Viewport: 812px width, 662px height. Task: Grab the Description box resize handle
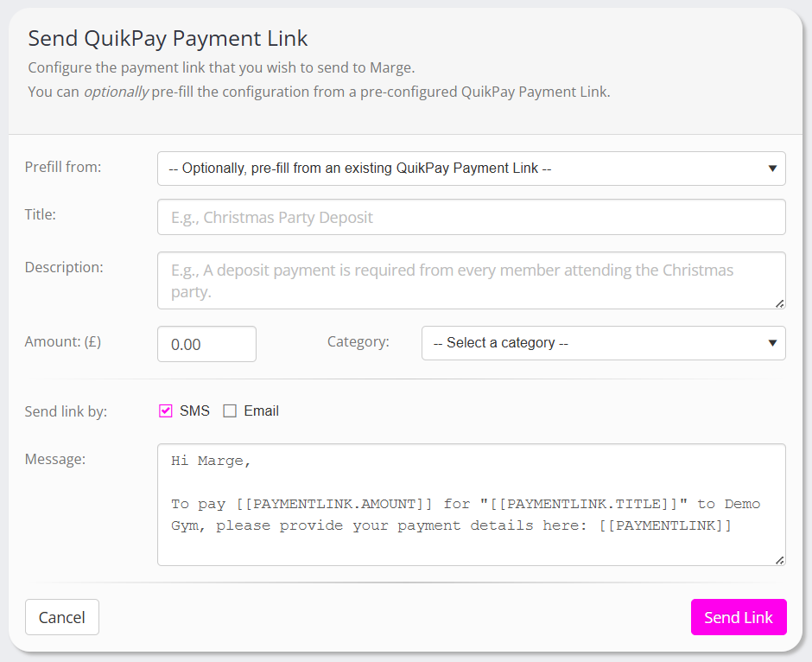pos(780,303)
